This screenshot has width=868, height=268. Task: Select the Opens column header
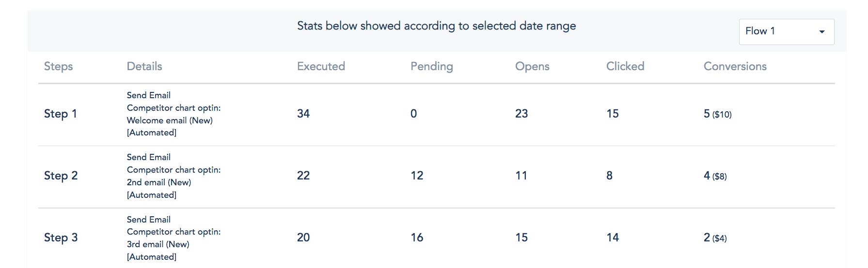click(x=532, y=67)
